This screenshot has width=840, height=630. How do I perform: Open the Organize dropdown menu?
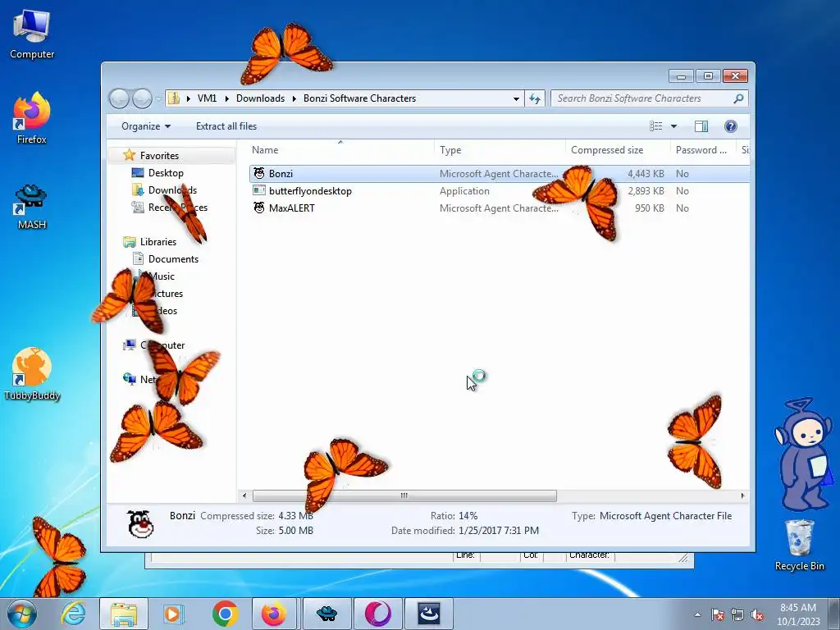[146, 126]
